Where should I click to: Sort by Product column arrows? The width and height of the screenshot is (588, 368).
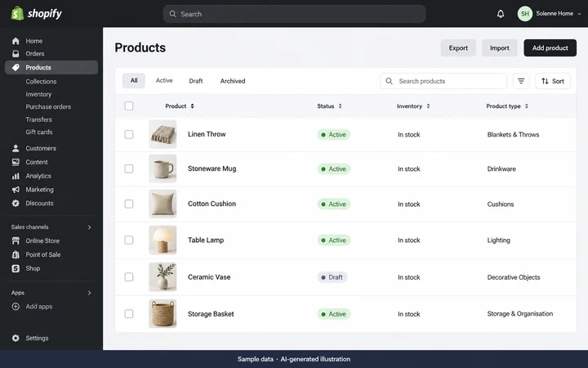[192, 106]
